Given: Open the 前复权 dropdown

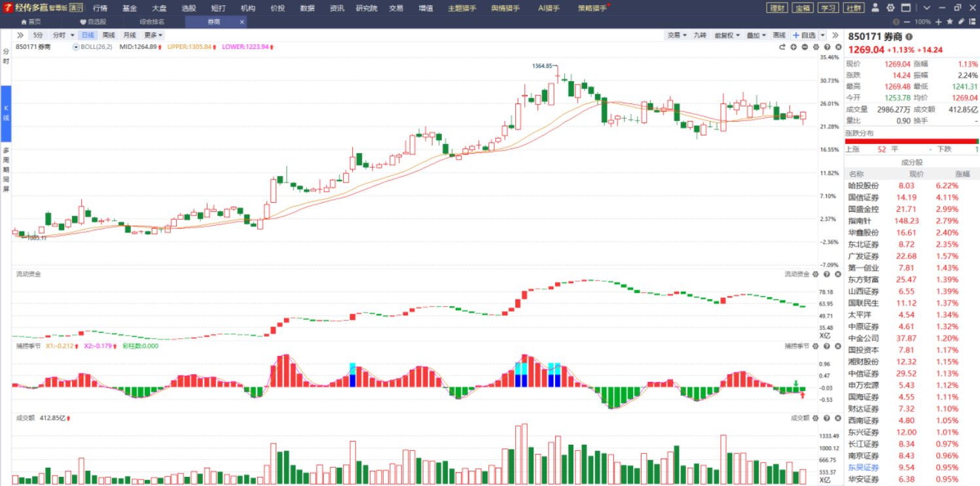Looking at the screenshot, I should (727, 35).
